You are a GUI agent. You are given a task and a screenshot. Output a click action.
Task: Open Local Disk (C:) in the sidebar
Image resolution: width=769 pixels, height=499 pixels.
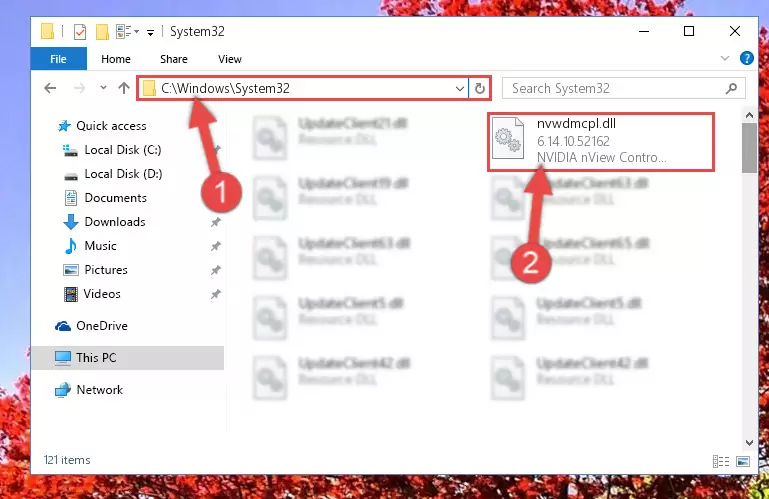[x=112, y=150]
